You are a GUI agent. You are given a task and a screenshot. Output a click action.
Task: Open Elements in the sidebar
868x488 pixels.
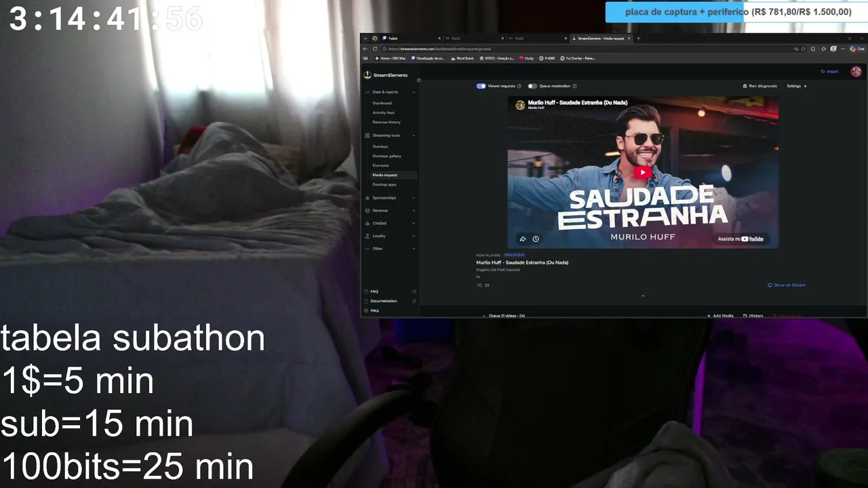tap(380, 165)
